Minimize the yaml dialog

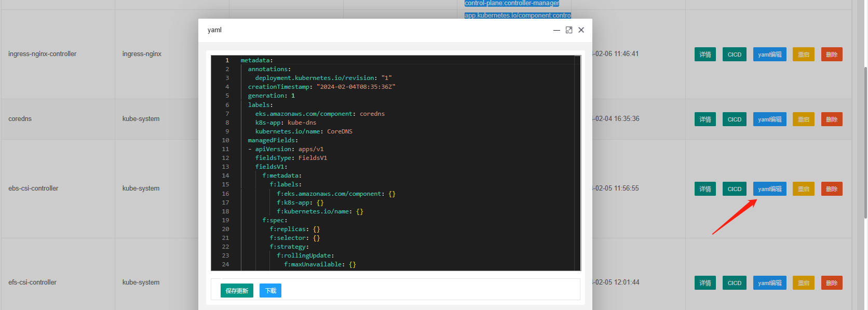click(557, 30)
